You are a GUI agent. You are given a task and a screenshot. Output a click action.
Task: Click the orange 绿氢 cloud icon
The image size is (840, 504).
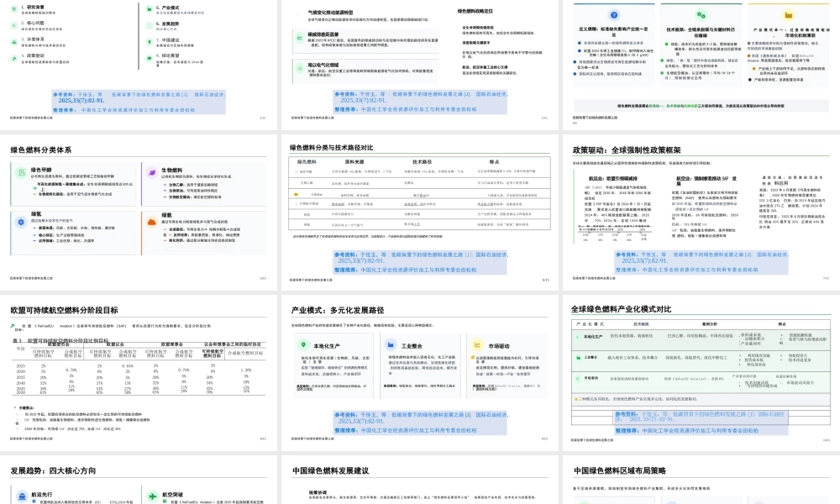tap(151, 221)
